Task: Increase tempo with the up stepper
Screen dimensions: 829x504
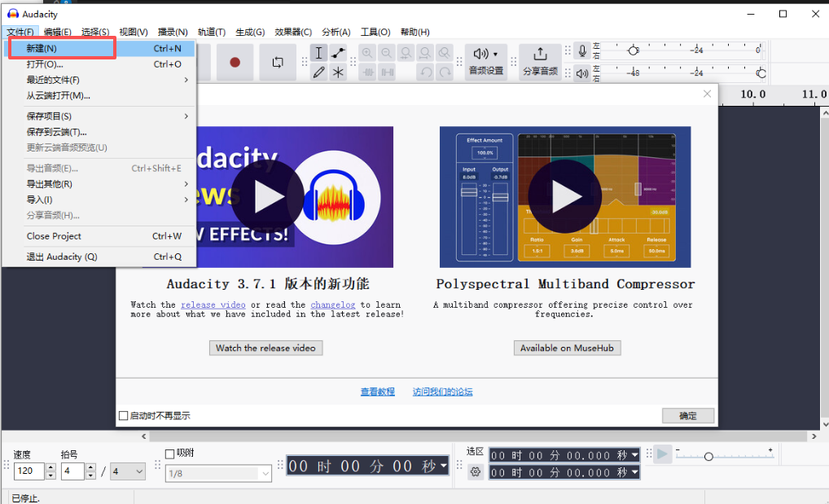Action: [50, 467]
